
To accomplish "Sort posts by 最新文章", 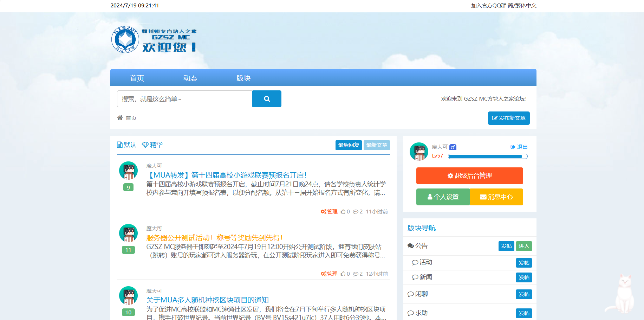I will pos(376,145).
